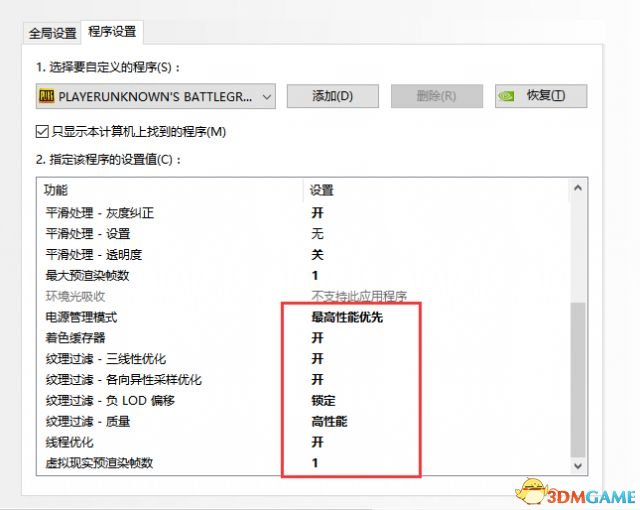Click the 开 value for 线程优化
640x510 pixels.
tap(318, 442)
